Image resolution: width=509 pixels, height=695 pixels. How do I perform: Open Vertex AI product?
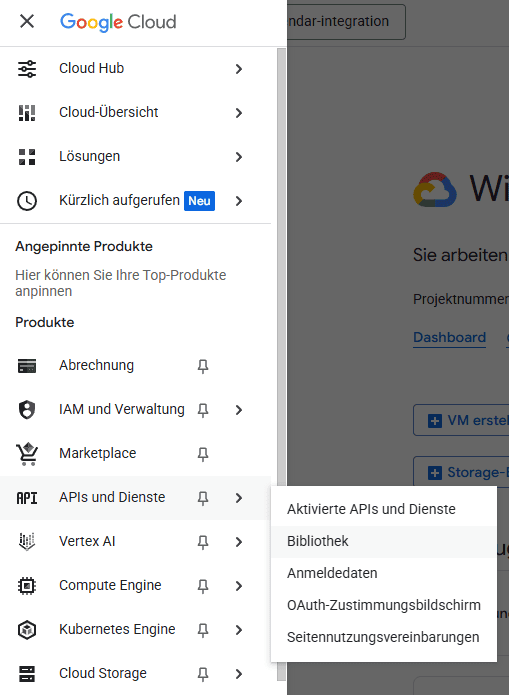pyautogui.click(x=135, y=542)
